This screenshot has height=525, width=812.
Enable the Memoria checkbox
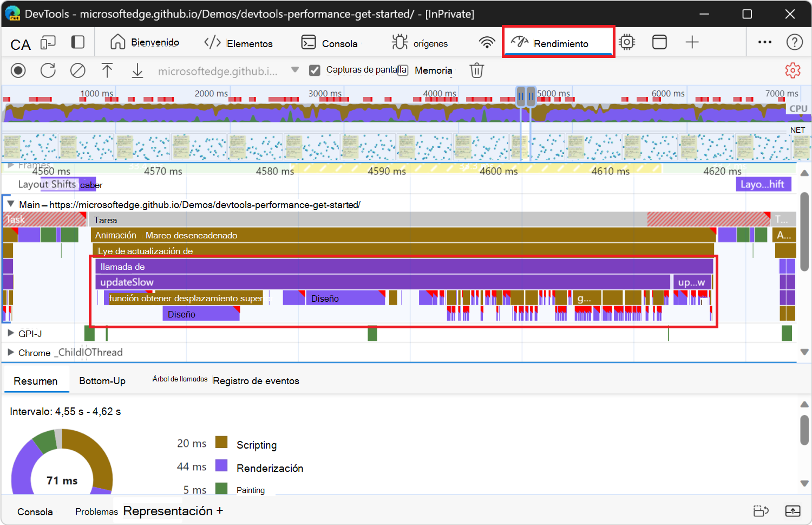(403, 70)
